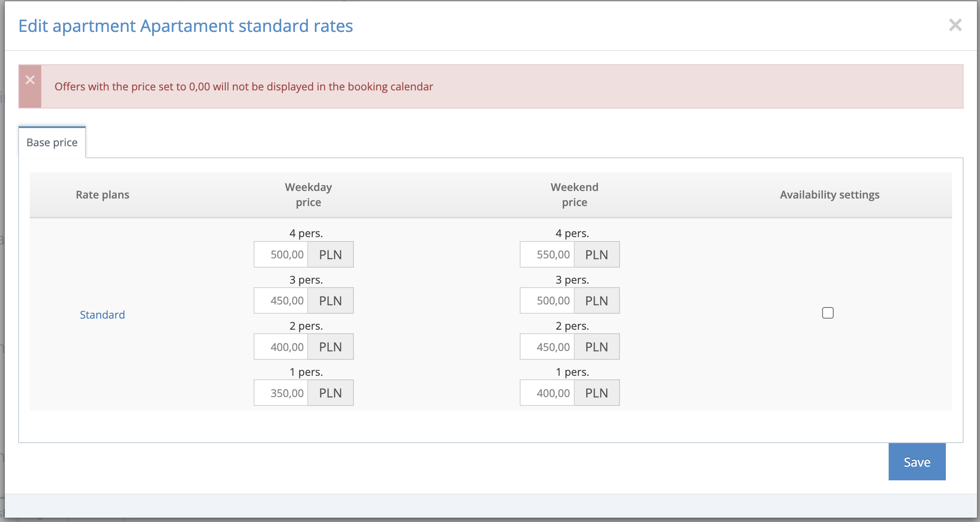Select the 4 person weekday price field
Viewport: 980px width, 522px height.
281,254
